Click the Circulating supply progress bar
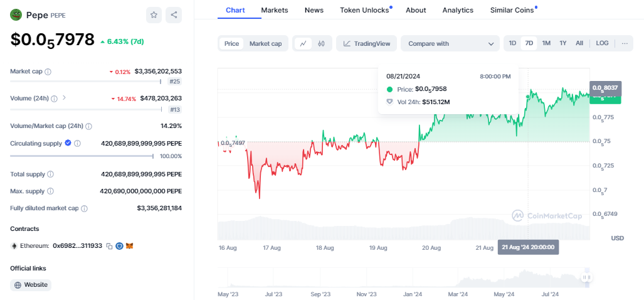This screenshot has height=300, width=644. (x=82, y=156)
